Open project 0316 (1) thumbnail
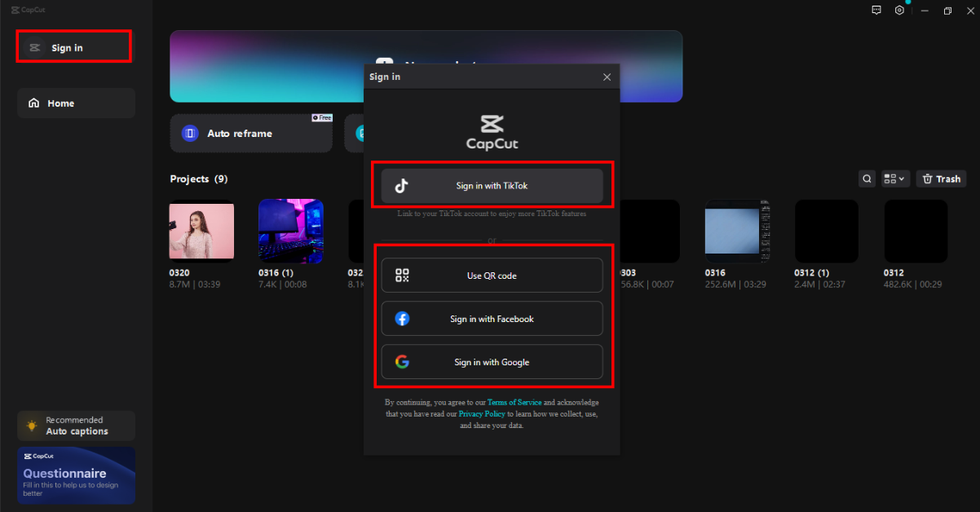The image size is (980, 512). click(291, 232)
